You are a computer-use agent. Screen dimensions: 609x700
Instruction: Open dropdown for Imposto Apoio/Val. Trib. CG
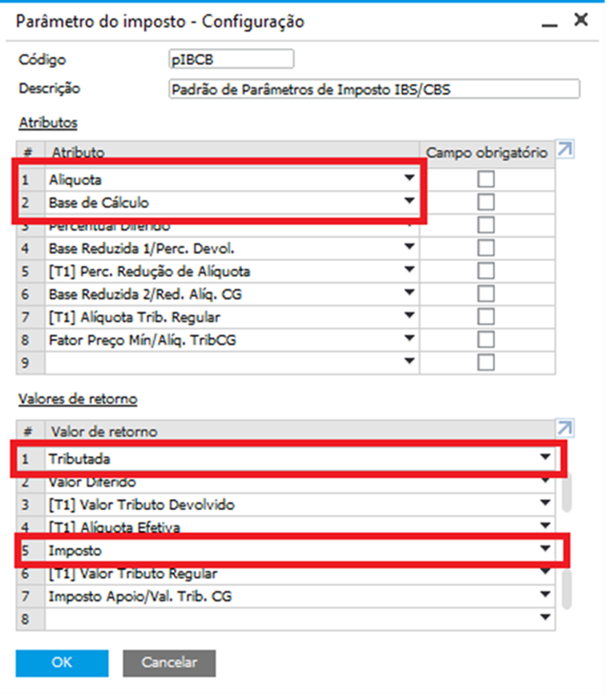(x=545, y=595)
